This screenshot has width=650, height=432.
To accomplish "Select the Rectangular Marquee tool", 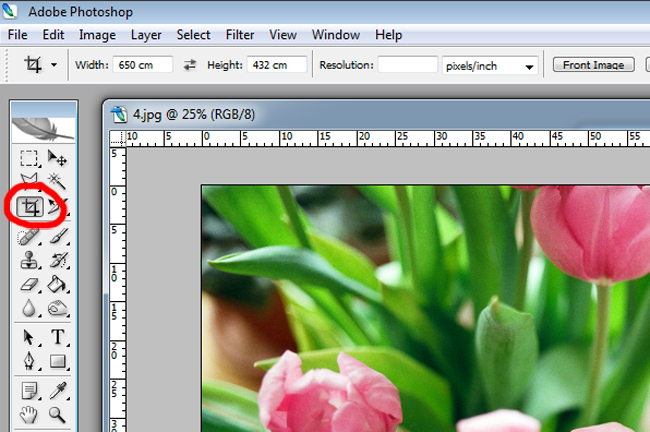I will coord(30,158).
